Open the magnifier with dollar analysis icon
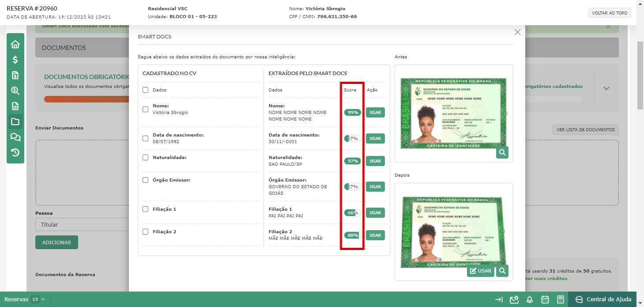644x307 pixels. [15, 91]
